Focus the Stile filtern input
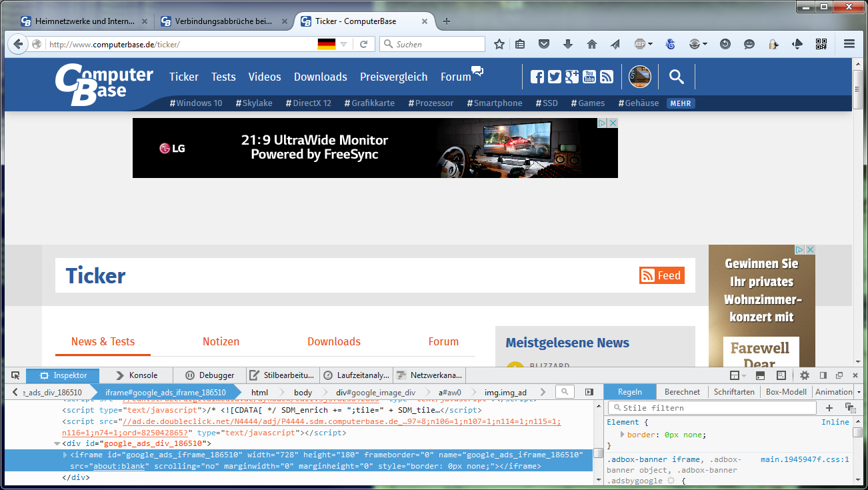 click(713, 407)
